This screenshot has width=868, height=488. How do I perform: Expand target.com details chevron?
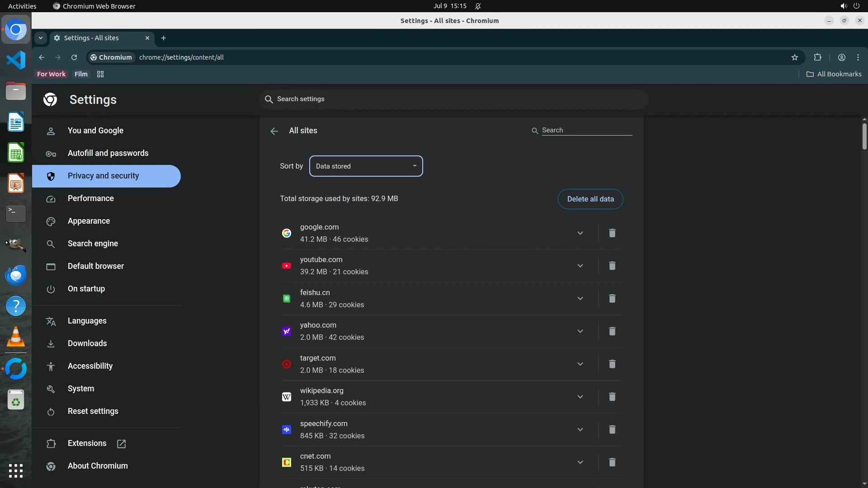[x=580, y=364]
